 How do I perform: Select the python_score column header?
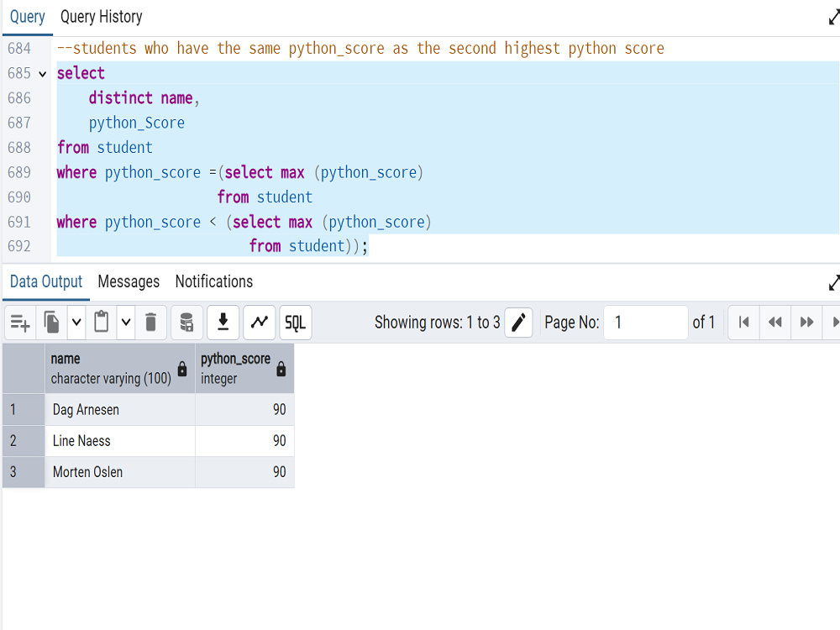coord(244,369)
